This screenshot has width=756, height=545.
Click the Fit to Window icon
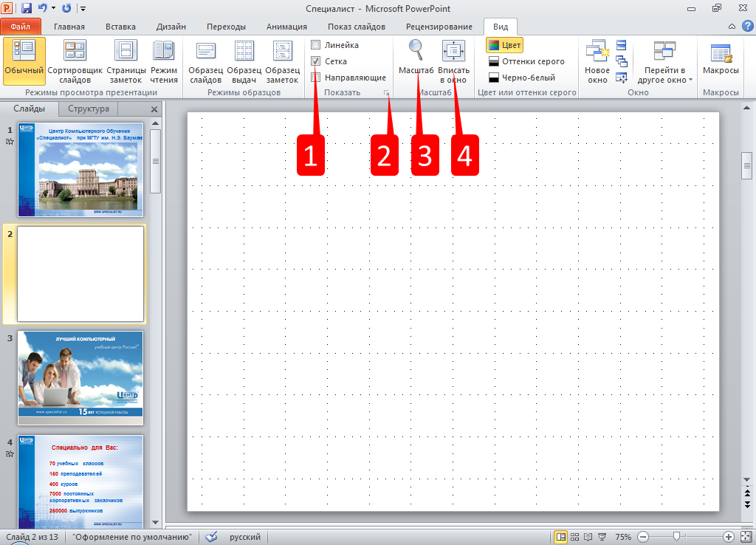(x=453, y=52)
